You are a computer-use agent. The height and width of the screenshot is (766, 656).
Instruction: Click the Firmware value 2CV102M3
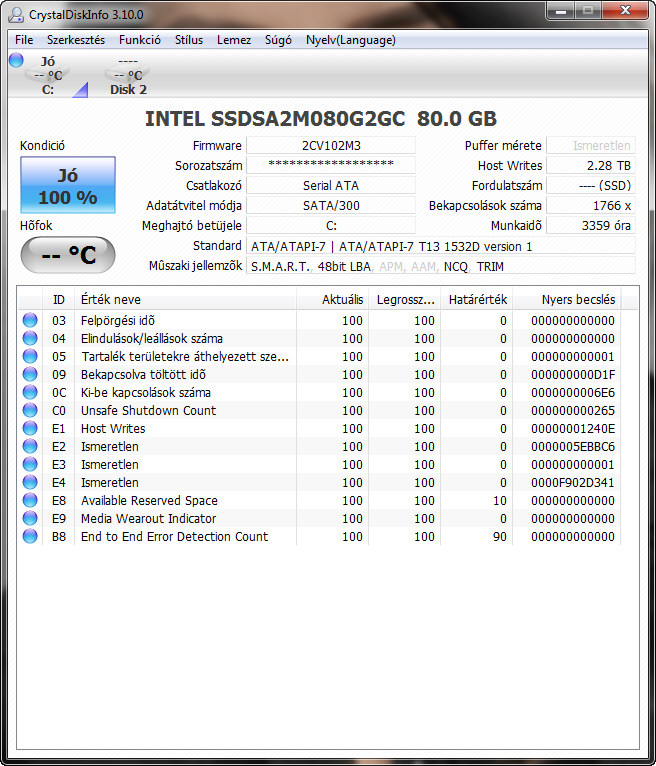(331, 146)
